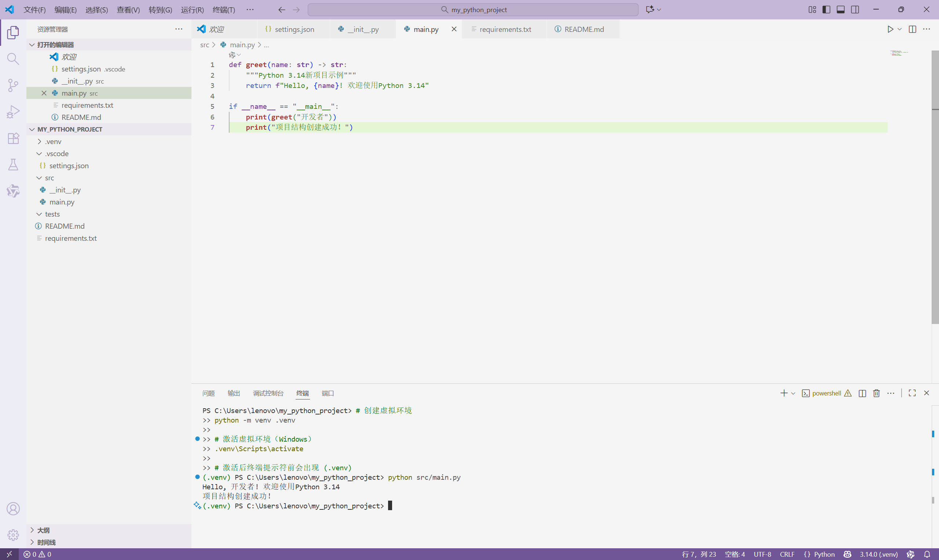The height and width of the screenshot is (560, 939).
Task: Toggle the bottom panel visibility
Action: tap(840, 10)
